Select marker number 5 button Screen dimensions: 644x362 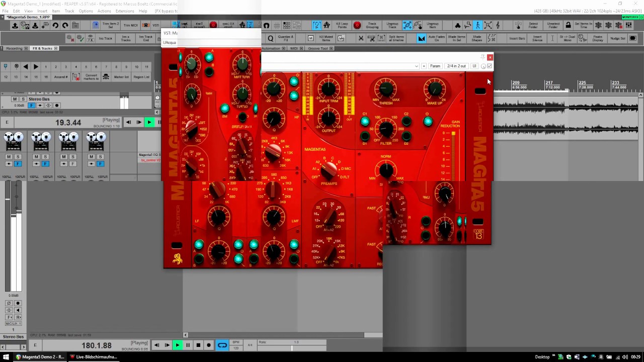[x=86, y=66]
